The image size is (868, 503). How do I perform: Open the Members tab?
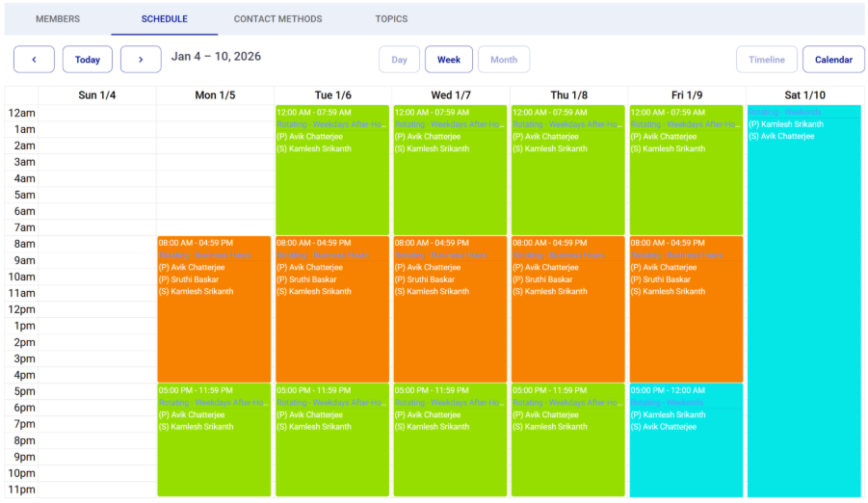[x=58, y=19]
